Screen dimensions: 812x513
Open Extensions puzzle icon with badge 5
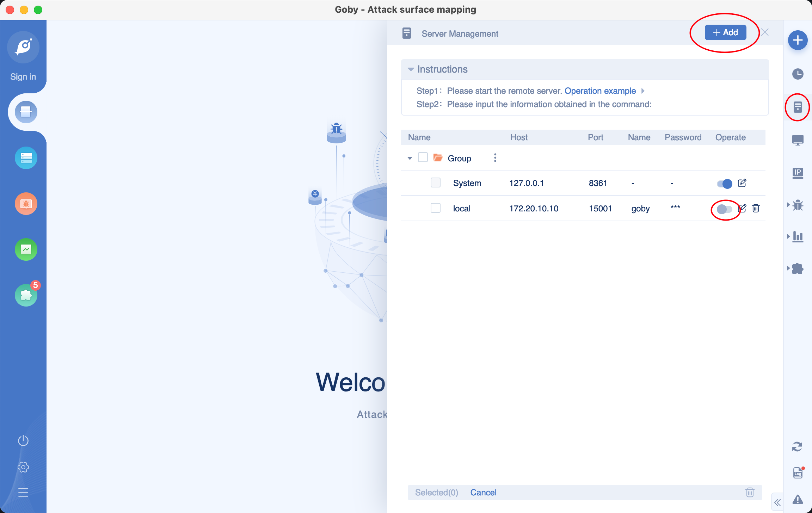tap(26, 295)
